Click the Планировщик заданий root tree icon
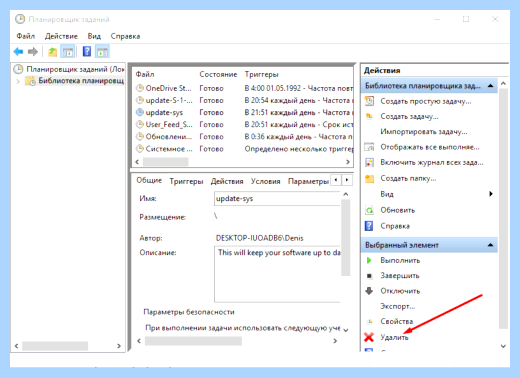Image resolution: width=520 pixels, height=378 pixels. tap(18, 69)
